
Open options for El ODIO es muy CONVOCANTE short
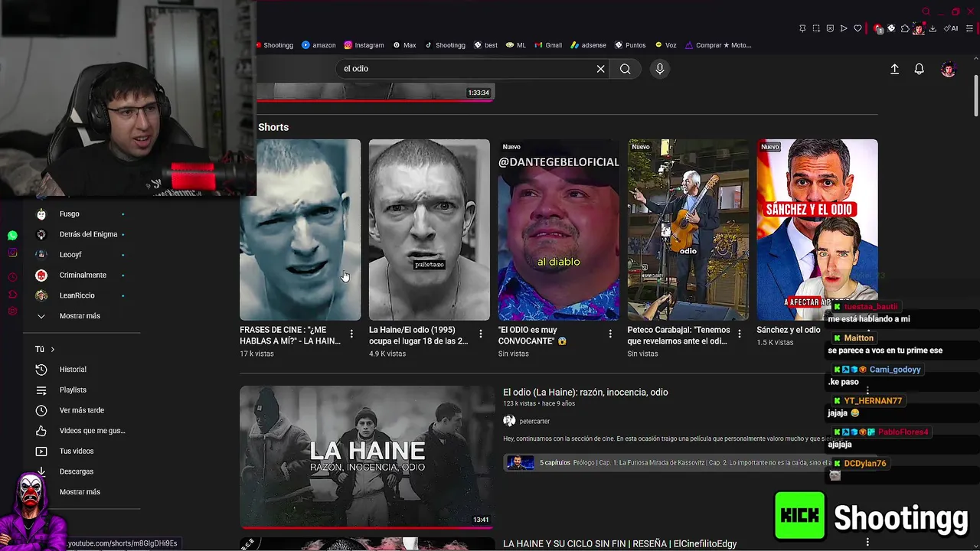(610, 334)
